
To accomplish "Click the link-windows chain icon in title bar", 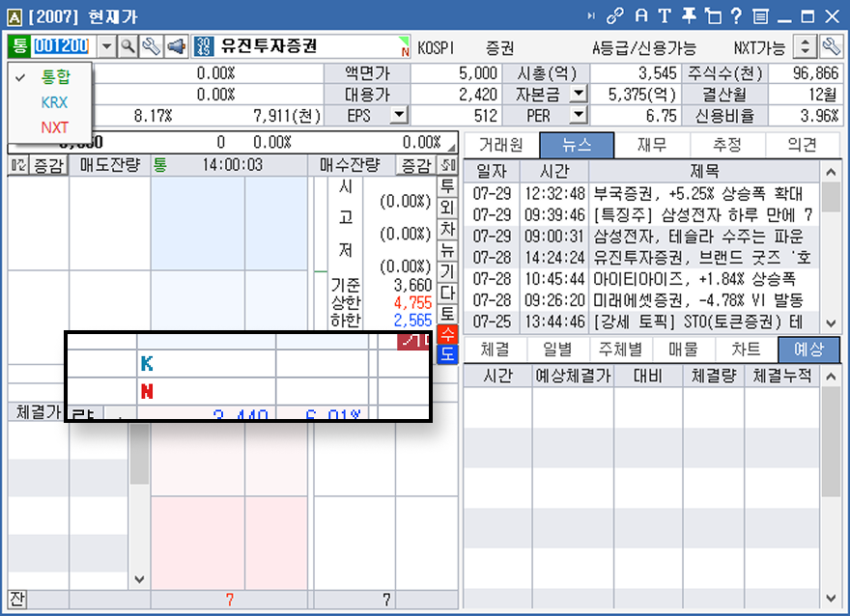I will (614, 16).
